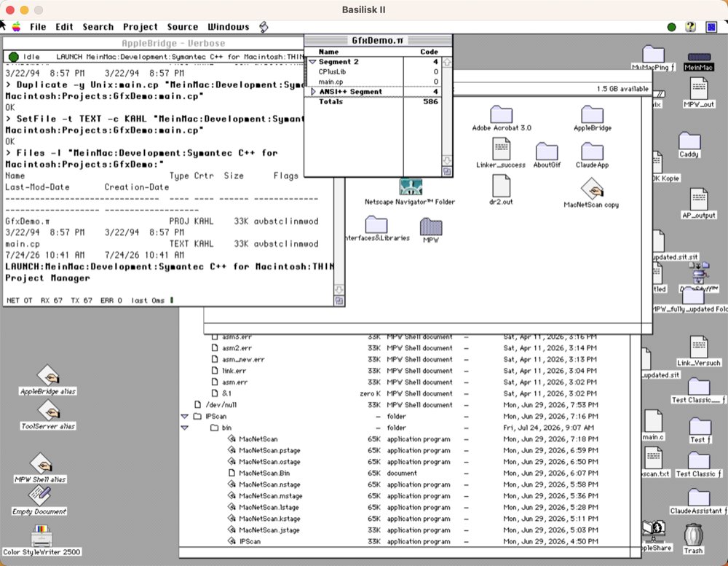Open the File menu
The image size is (728, 566).
38,27
